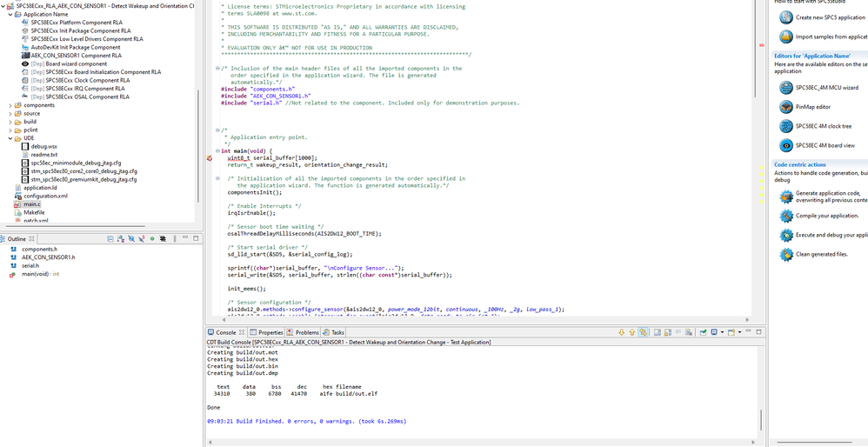Select main.c in project tree

(31, 204)
